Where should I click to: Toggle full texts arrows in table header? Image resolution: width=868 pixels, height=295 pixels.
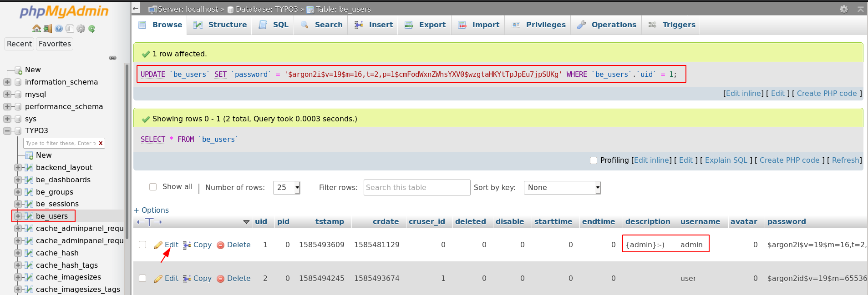tap(149, 222)
